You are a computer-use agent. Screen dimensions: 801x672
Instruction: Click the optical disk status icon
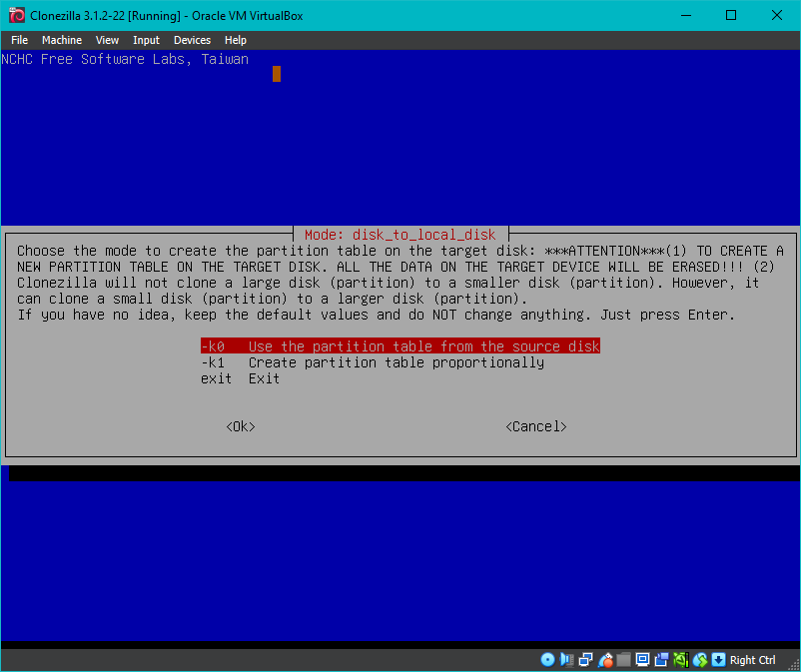click(547, 660)
